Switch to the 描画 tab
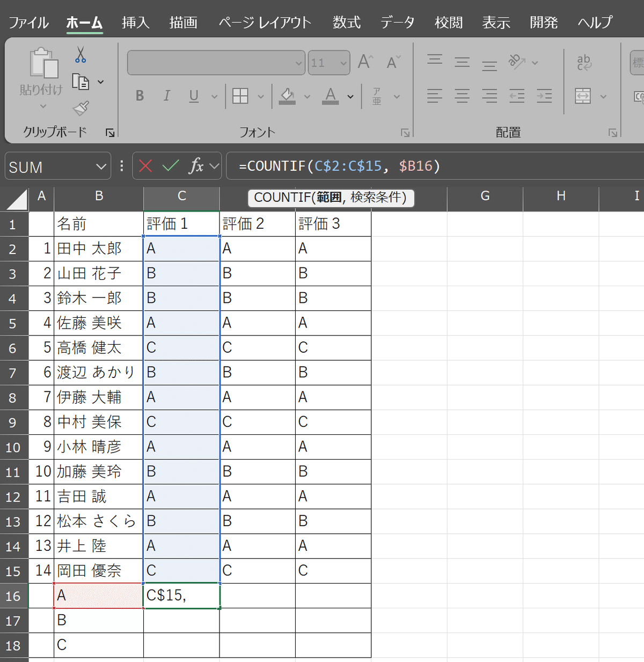This screenshot has width=644, height=662. [x=184, y=23]
